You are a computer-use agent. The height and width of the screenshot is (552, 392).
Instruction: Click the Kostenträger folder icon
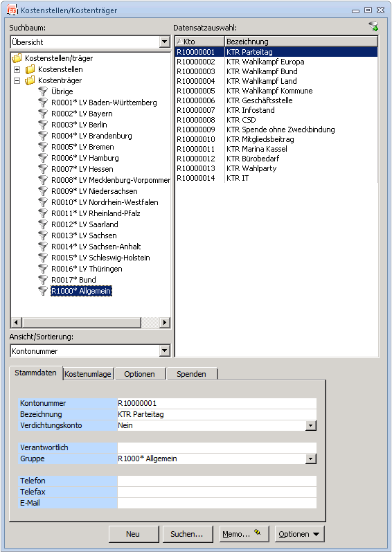(30, 80)
